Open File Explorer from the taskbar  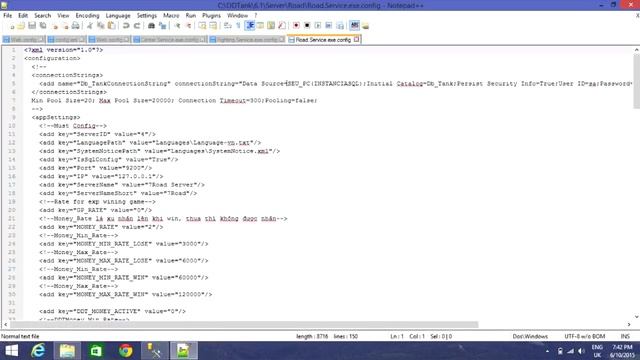coord(67,351)
